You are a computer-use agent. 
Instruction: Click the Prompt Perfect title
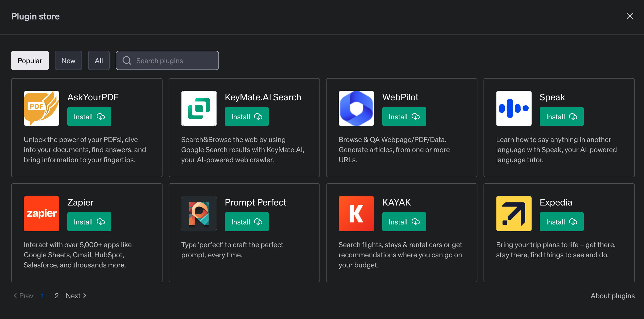coord(255,202)
